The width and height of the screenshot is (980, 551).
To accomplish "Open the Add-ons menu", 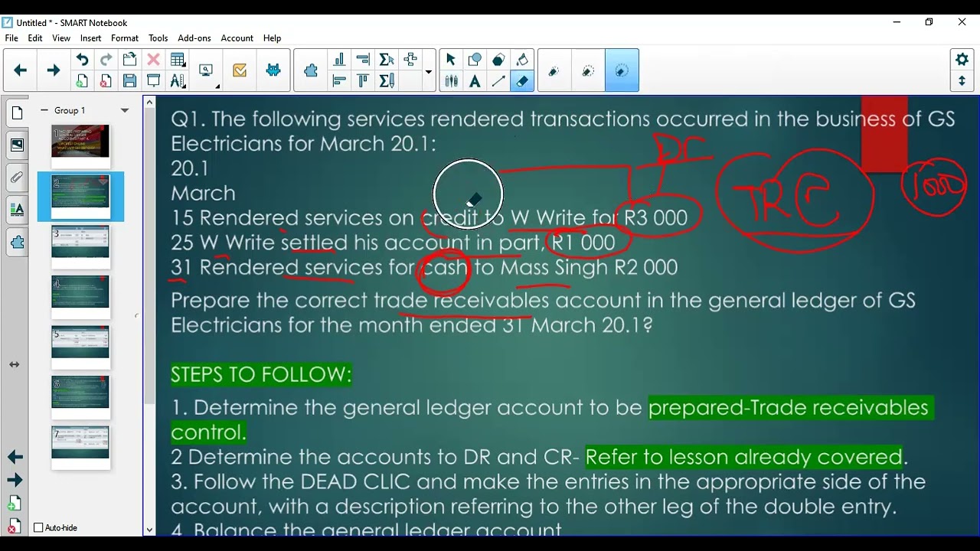I will (194, 38).
